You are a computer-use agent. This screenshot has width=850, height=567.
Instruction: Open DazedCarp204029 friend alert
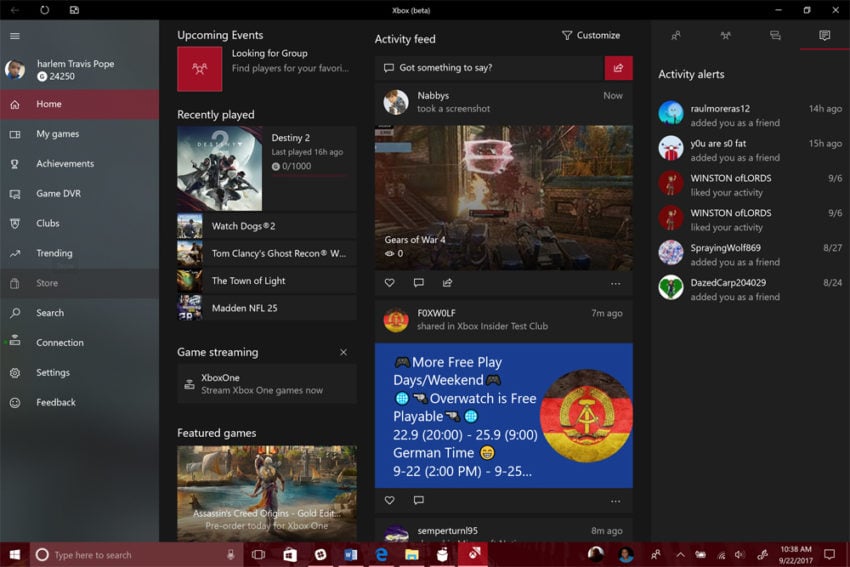point(750,289)
